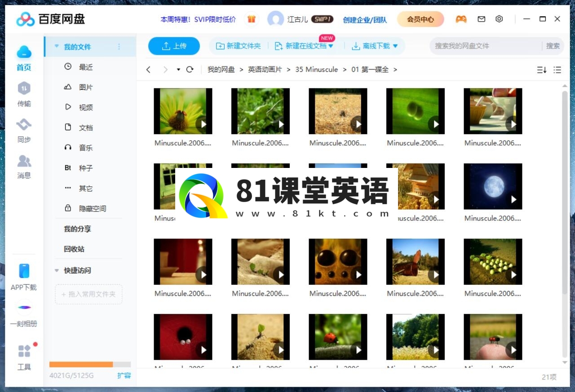Screen dimensions: 575x392
Task: Open 隐藏空间 in the sidebar
Action: pos(93,208)
